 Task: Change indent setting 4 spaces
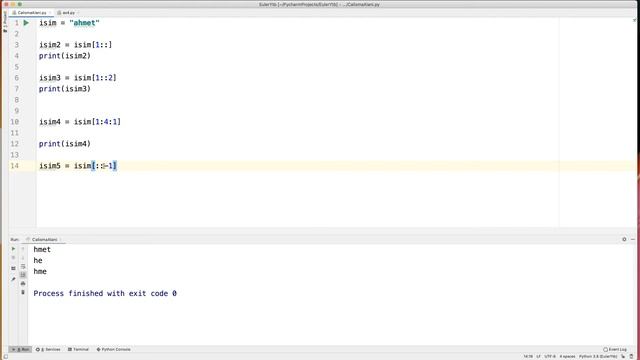click(567, 356)
